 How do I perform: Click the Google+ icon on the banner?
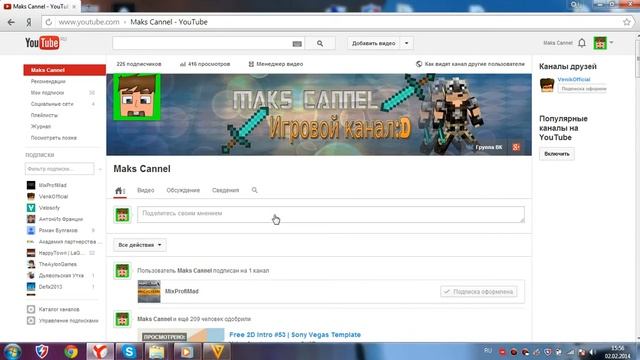516,147
